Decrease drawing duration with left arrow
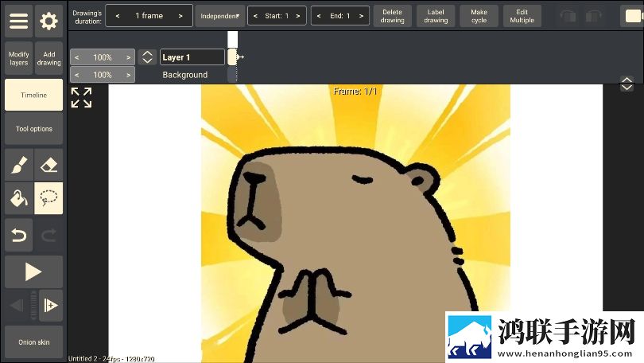644x363 pixels. (x=118, y=16)
